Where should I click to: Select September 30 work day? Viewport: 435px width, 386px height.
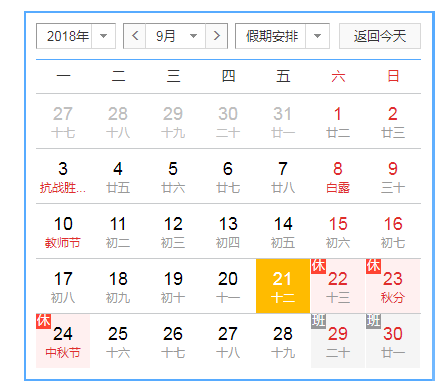click(393, 341)
